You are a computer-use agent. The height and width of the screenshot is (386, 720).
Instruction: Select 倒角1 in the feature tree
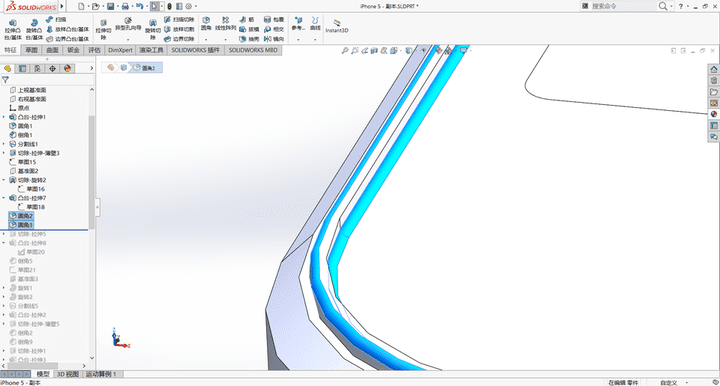pos(21,135)
